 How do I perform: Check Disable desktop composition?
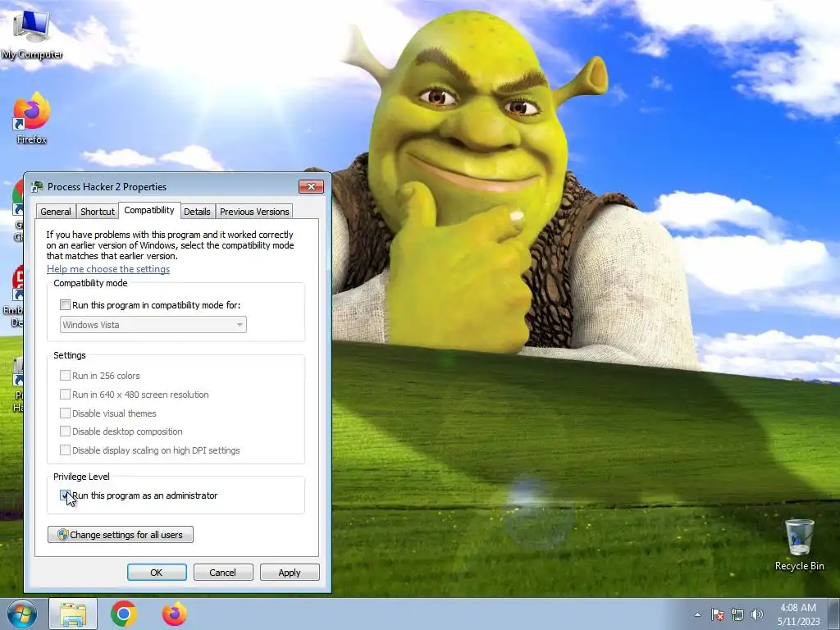pos(65,431)
